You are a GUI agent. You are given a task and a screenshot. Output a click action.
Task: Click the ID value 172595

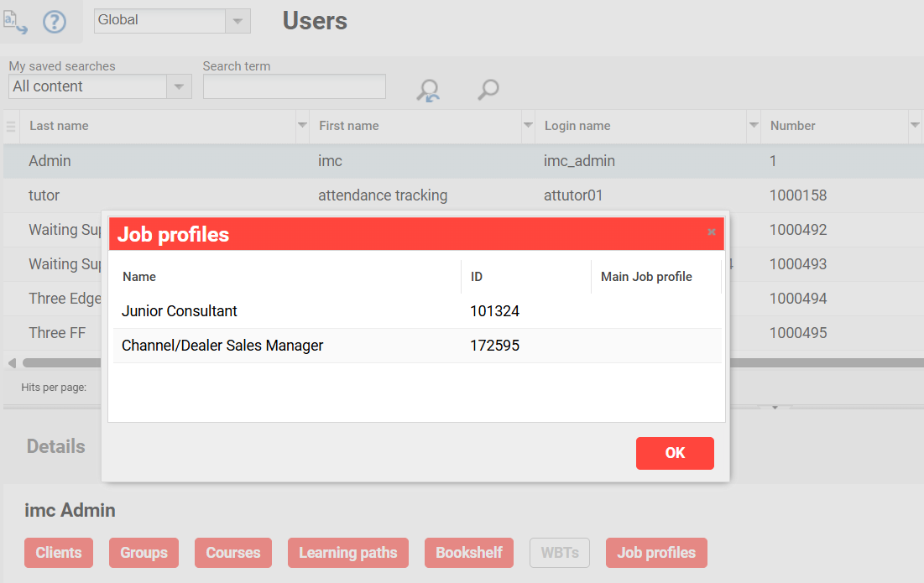(494, 346)
